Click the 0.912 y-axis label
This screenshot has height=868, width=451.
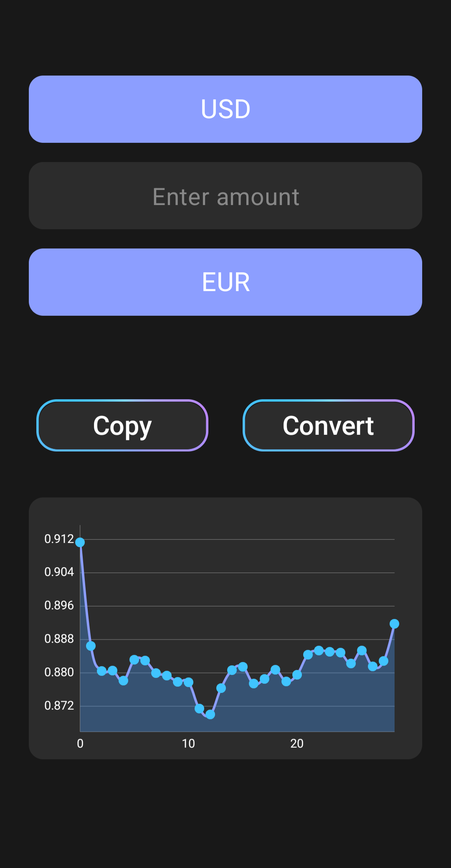[59, 539]
